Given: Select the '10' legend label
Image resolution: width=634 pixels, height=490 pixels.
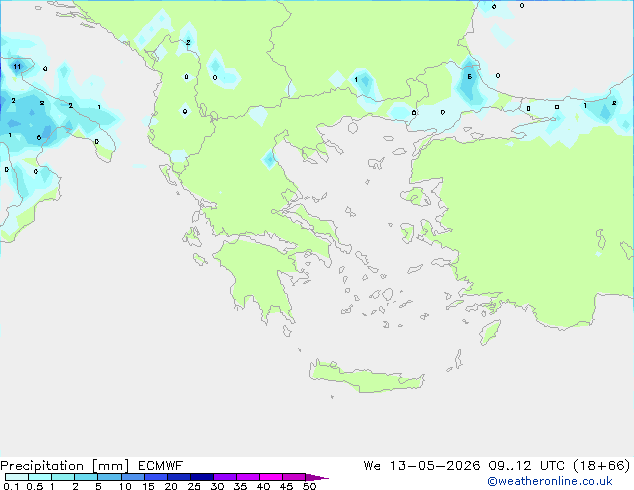Looking at the screenshot, I should click(x=125, y=486).
